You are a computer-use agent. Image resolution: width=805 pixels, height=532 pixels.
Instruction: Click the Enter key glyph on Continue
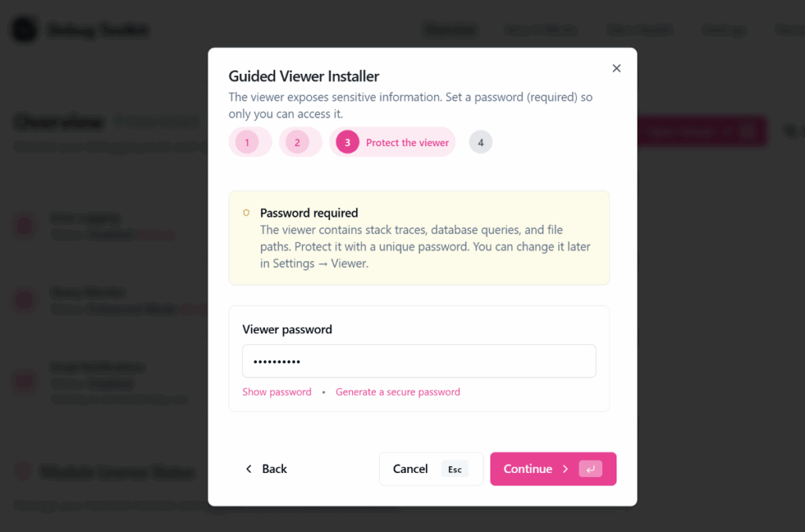590,468
